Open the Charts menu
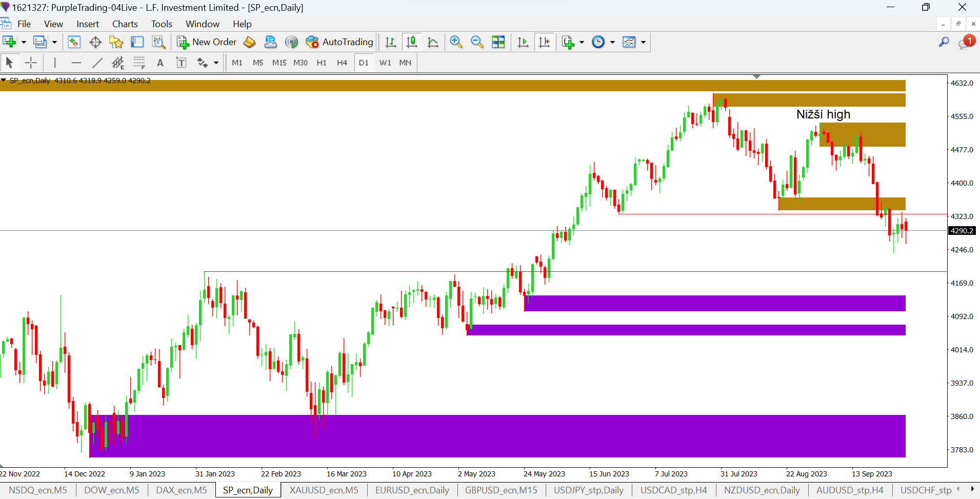The width and height of the screenshot is (980, 499). click(125, 24)
